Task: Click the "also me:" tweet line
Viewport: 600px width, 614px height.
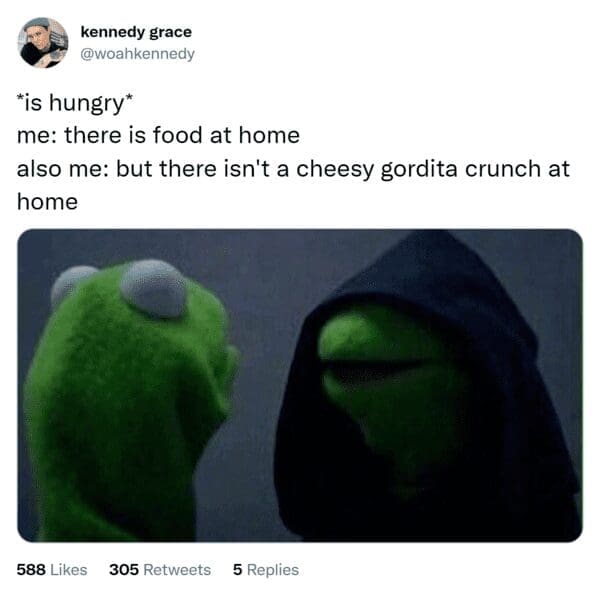Action: 293,170
